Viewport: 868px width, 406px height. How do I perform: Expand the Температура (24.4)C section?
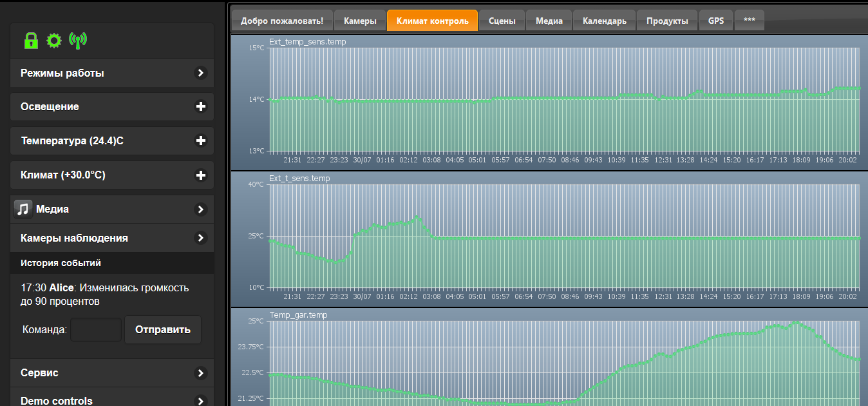pos(201,140)
